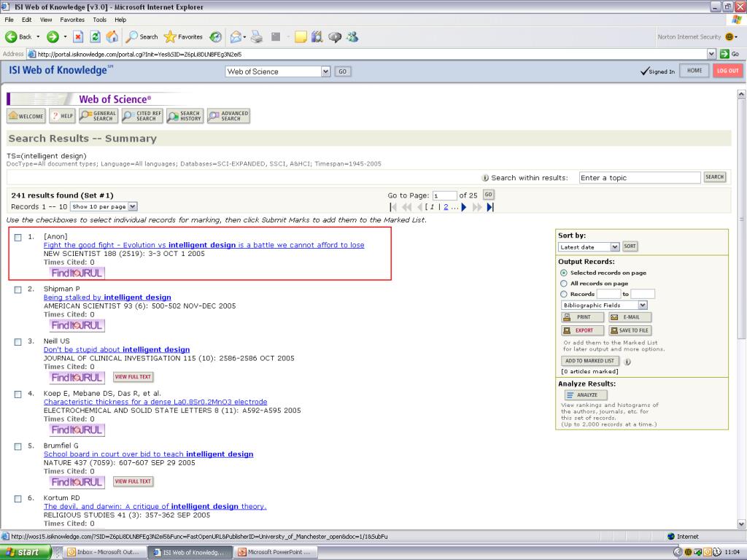Viewport: 747px width, 560px height.
Task: Check the box for record 1 [Anon]
Action: point(18,237)
